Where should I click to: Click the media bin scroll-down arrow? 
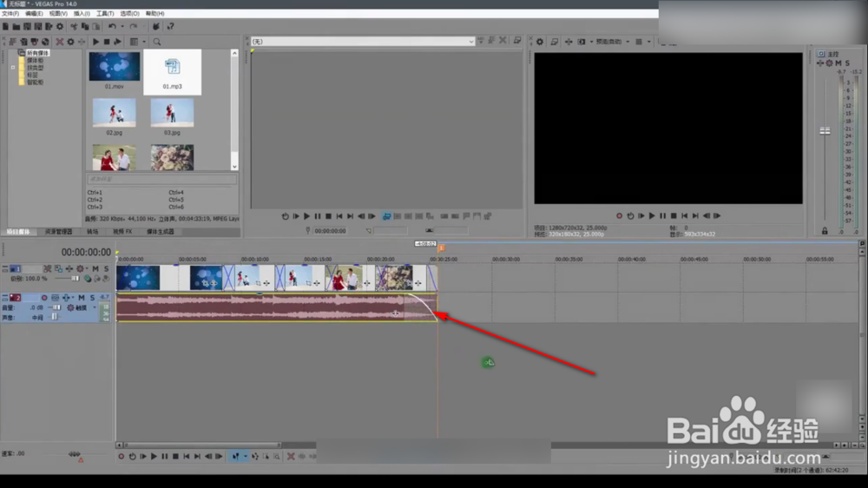234,166
